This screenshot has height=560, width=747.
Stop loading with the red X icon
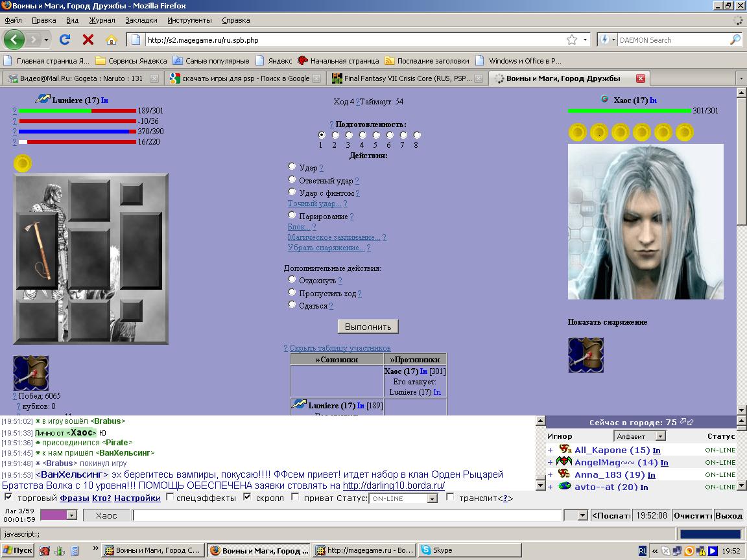(88, 40)
